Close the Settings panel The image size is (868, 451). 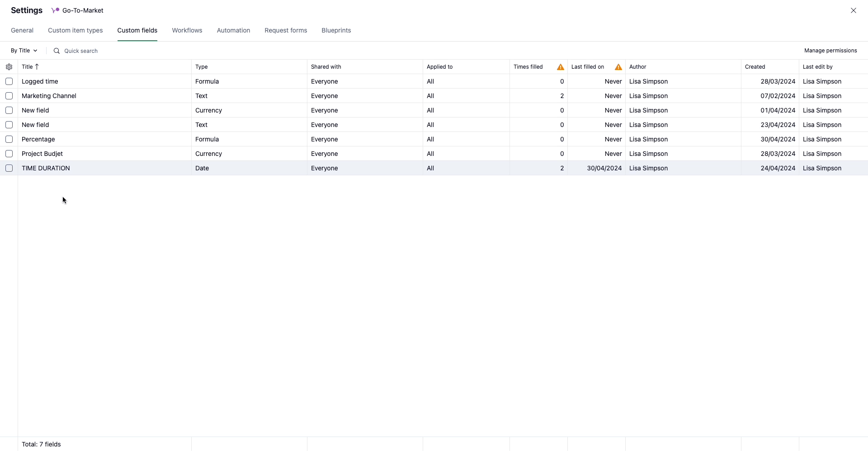tap(853, 10)
